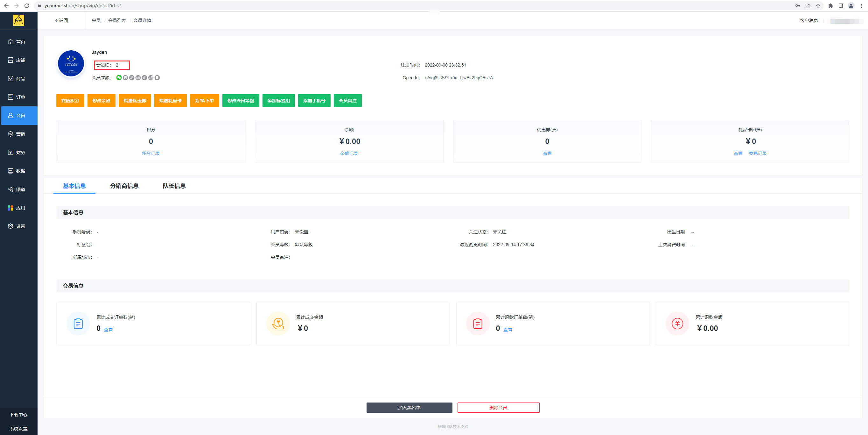Open the Finance (财务) sidebar icon
The height and width of the screenshot is (435, 868).
[10, 153]
